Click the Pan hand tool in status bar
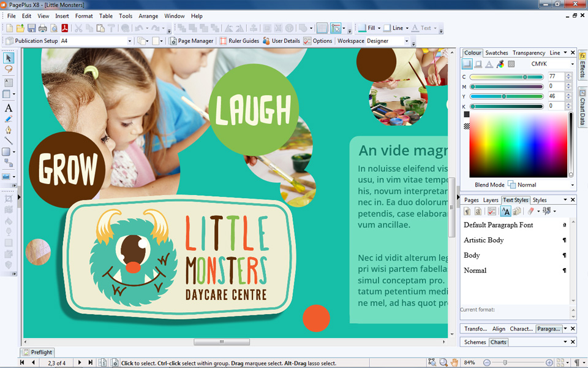This screenshot has height=368, width=588. (454, 362)
